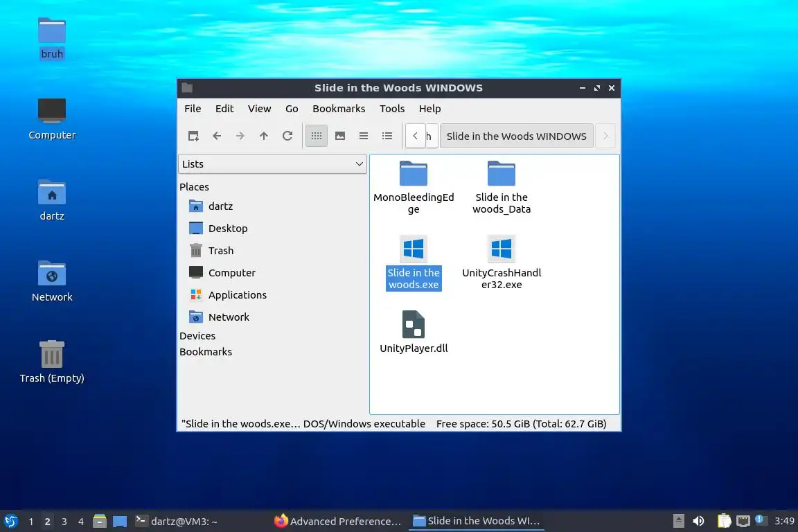Click the Bookmarks section header in sidebar
This screenshot has width=798, height=532.
(206, 352)
